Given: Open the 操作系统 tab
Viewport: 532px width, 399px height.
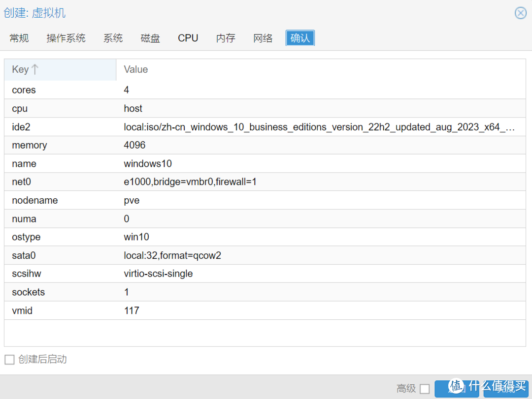Looking at the screenshot, I should click(x=66, y=38).
